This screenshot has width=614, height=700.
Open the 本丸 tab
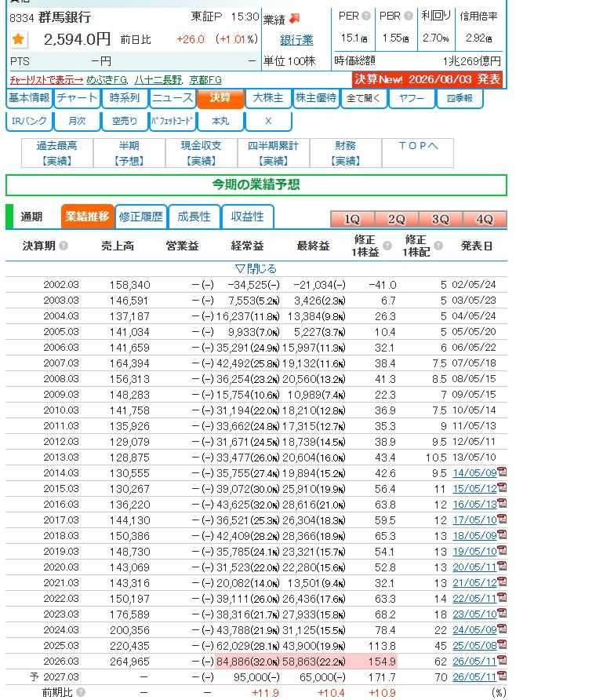(220, 121)
